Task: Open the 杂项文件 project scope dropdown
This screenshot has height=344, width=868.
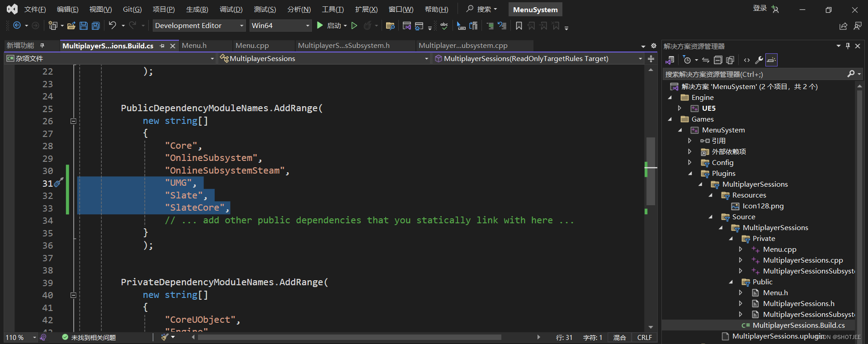Action: pyautogui.click(x=110, y=59)
